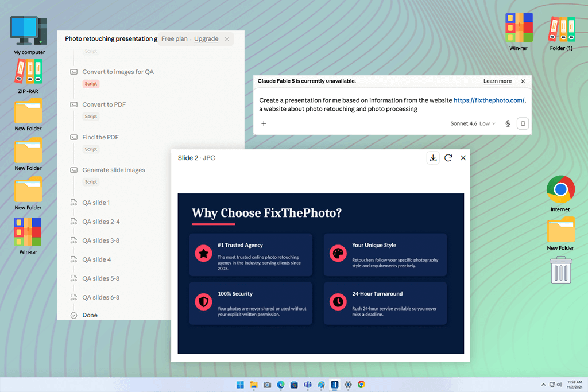Click the plus attach icon in chat box
Viewport: 588px width, 392px height.
tap(264, 123)
